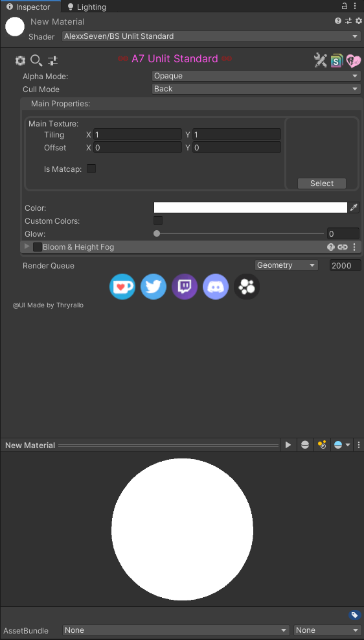Open the Twitter bird icon link
364x640 pixels.
click(154, 287)
